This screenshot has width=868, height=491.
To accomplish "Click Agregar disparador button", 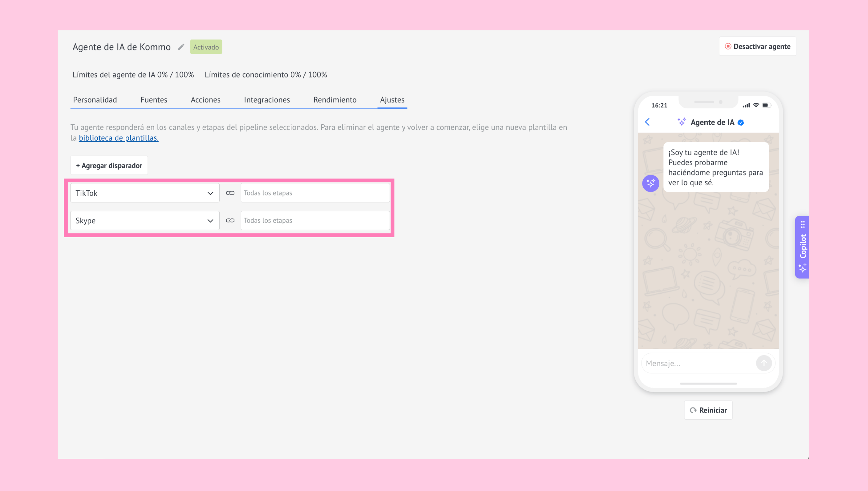I will coord(109,165).
